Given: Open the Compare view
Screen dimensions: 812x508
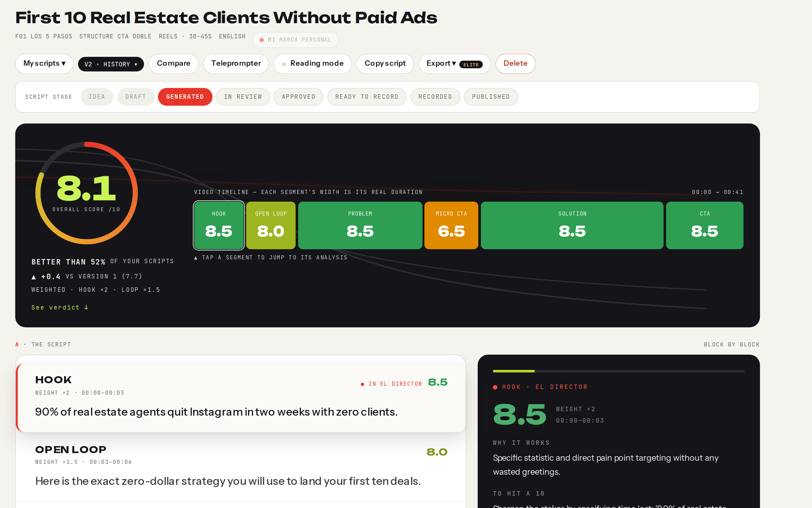Looking at the screenshot, I should [x=174, y=63].
